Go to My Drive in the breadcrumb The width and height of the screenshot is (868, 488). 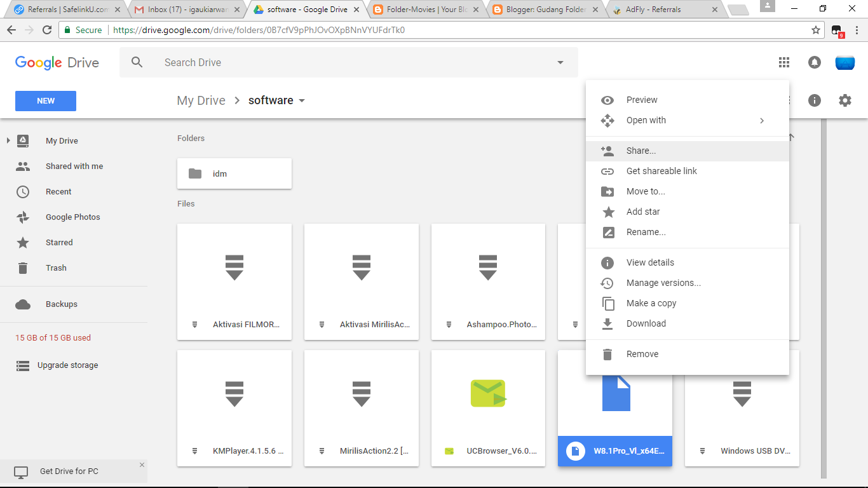point(201,100)
